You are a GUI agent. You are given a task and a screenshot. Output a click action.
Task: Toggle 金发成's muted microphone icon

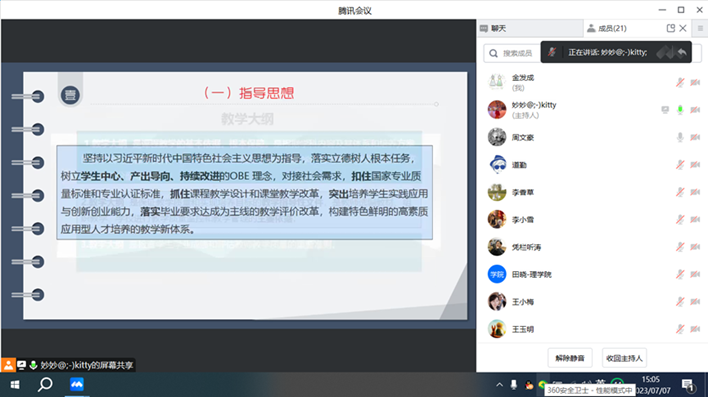680,82
